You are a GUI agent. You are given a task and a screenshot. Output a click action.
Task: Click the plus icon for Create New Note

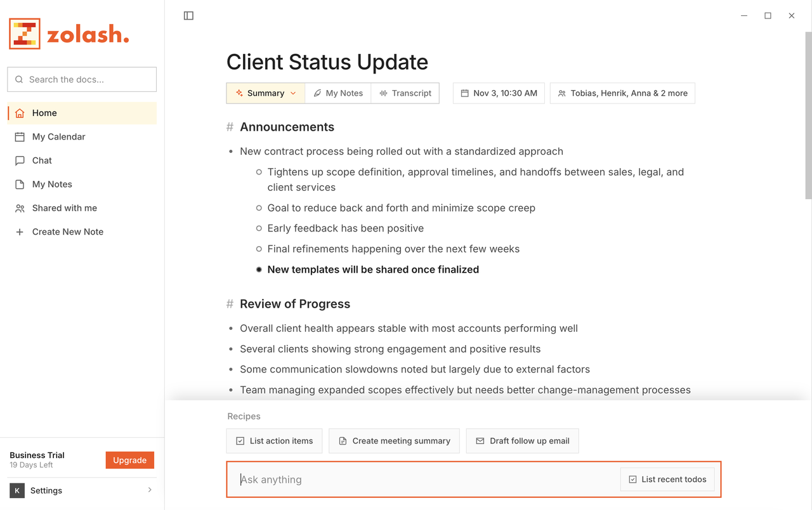click(20, 232)
